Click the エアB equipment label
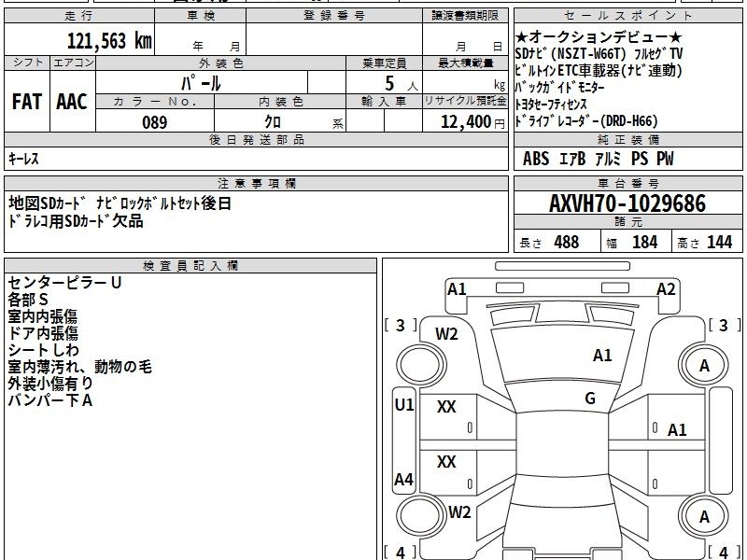 (572, 159)
